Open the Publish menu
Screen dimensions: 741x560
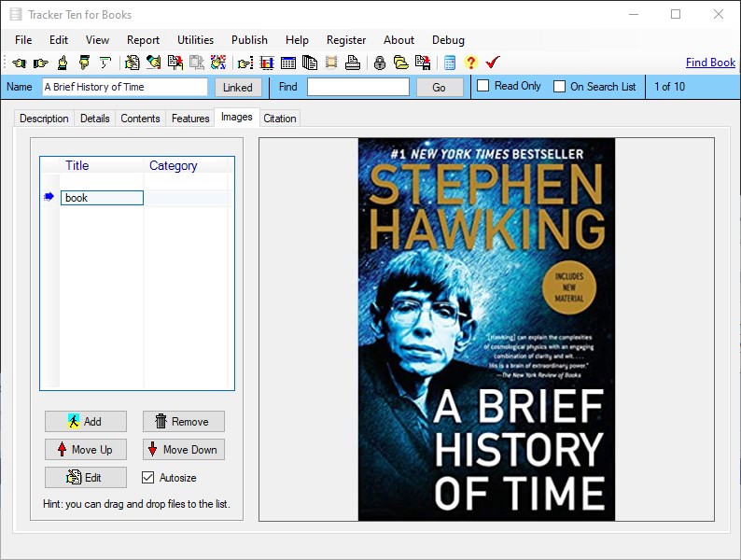pos(249,40)
